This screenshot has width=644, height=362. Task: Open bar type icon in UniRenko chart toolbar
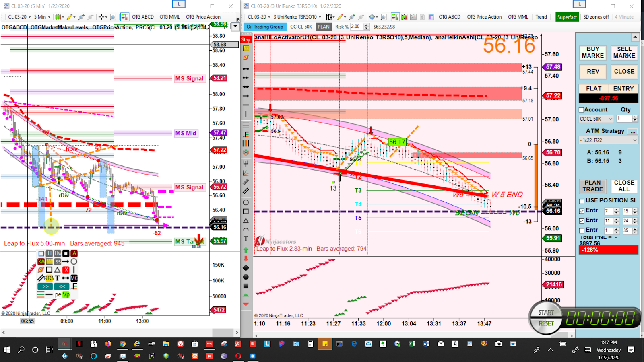point(330,17)
